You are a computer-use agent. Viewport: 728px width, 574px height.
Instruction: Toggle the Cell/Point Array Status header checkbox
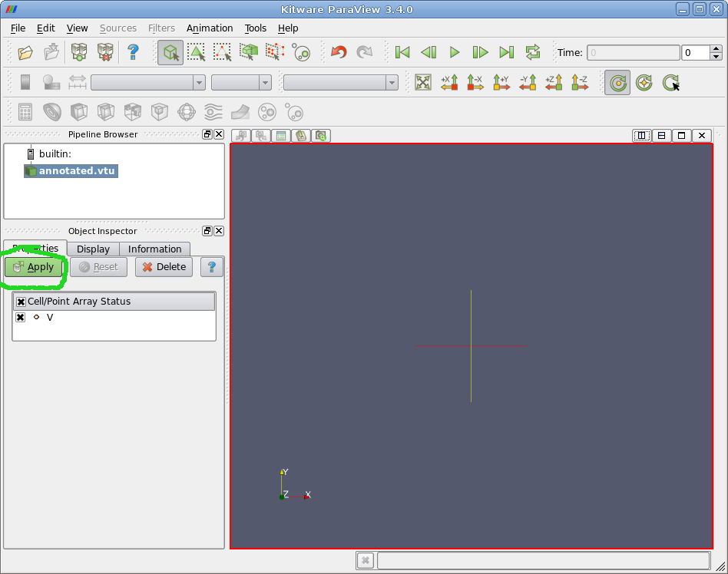pyautogui.click(x=21, y=302)
